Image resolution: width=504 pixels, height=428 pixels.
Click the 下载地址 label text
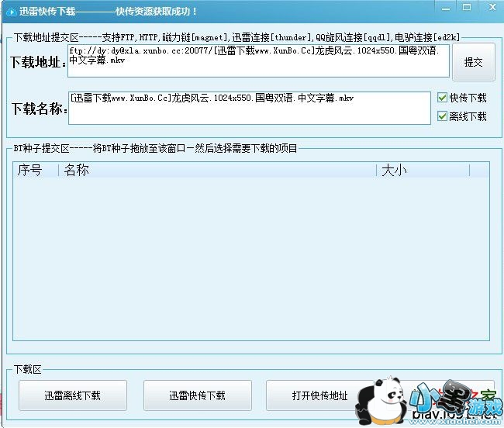coord(38,62)
